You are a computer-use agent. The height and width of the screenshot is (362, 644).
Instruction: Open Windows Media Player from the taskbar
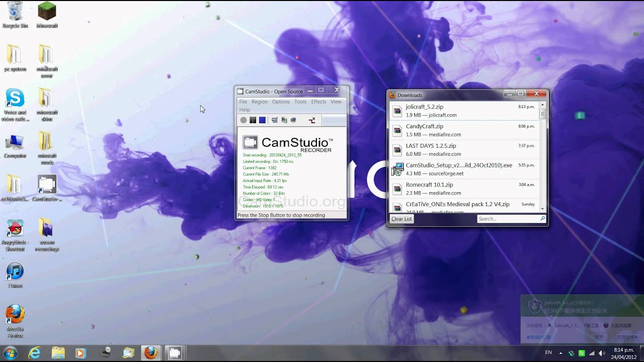coord(80,353)
